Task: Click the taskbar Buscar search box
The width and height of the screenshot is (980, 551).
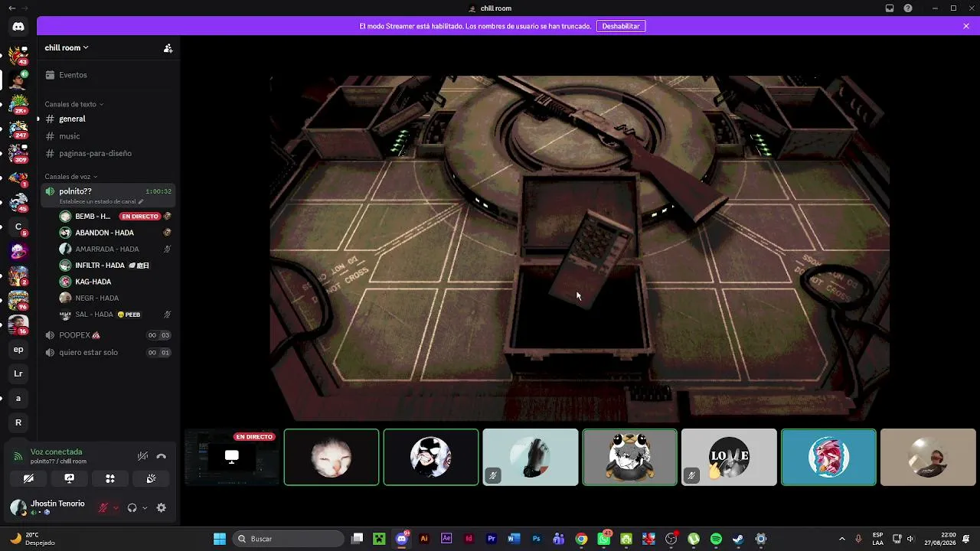Action: (288, 539)
